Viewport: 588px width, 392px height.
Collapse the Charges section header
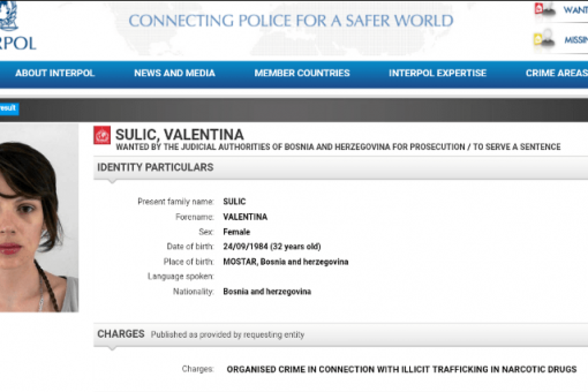point(121,334)
